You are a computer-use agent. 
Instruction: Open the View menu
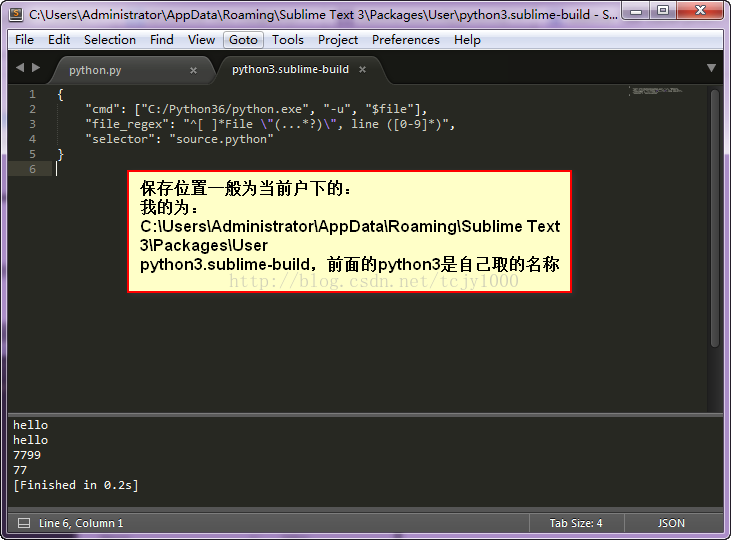point(201,40)
